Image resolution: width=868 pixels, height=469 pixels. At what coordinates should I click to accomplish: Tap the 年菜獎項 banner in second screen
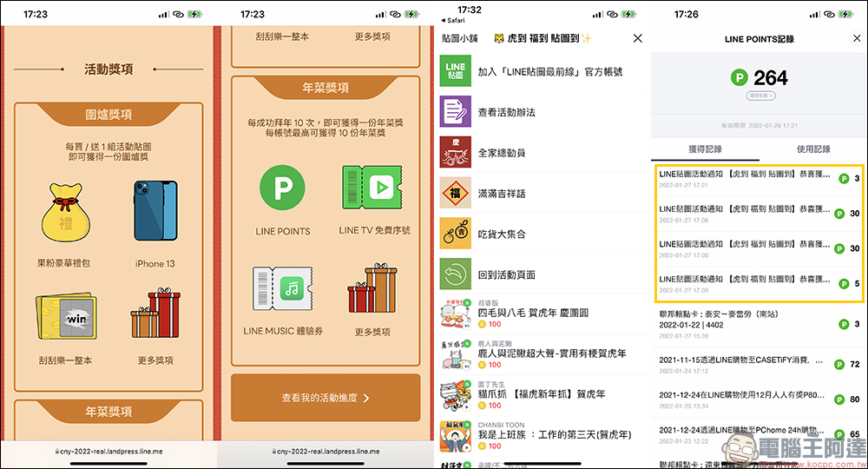pos(325,88)
